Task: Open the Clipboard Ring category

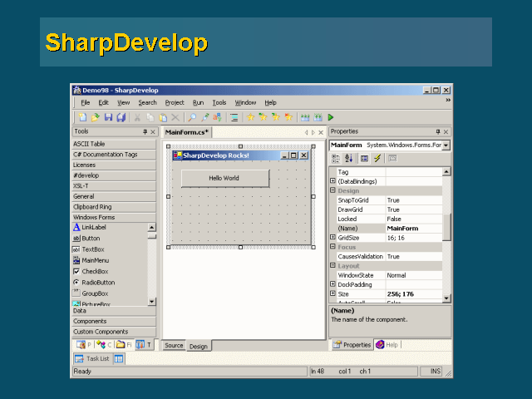Action: pyautogui.click(x=114, y=207)
